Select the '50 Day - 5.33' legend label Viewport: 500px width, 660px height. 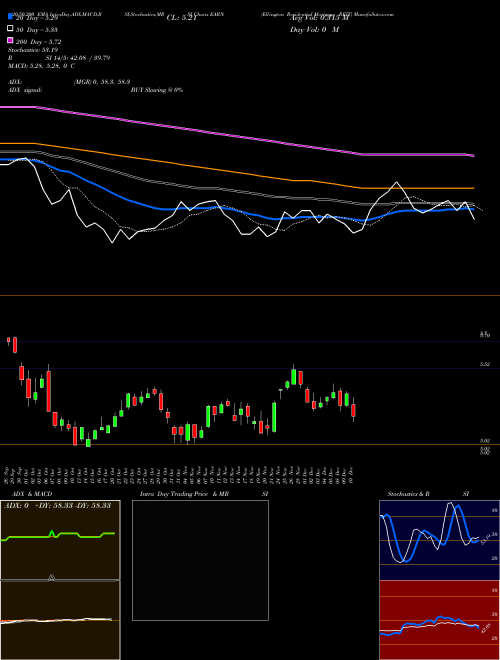click(37, 30)
